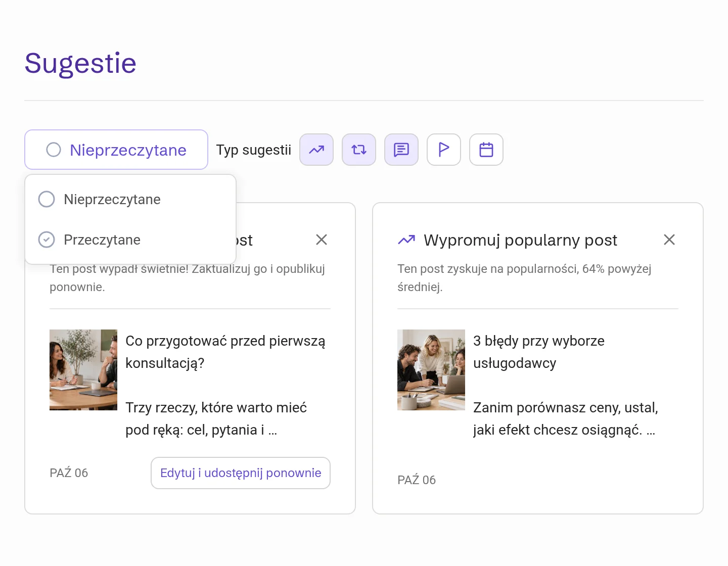
Task: Select Przeczytane in the dropdown list
Action: [130, 240]
